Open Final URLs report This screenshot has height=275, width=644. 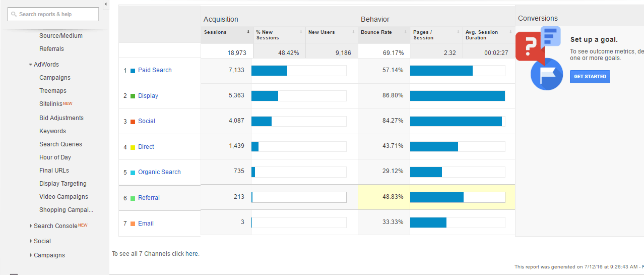54,171
